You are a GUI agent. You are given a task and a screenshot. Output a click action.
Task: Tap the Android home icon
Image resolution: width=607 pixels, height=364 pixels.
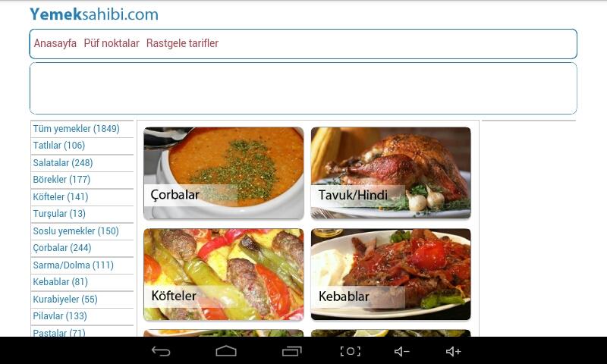(x=226, y=351)
